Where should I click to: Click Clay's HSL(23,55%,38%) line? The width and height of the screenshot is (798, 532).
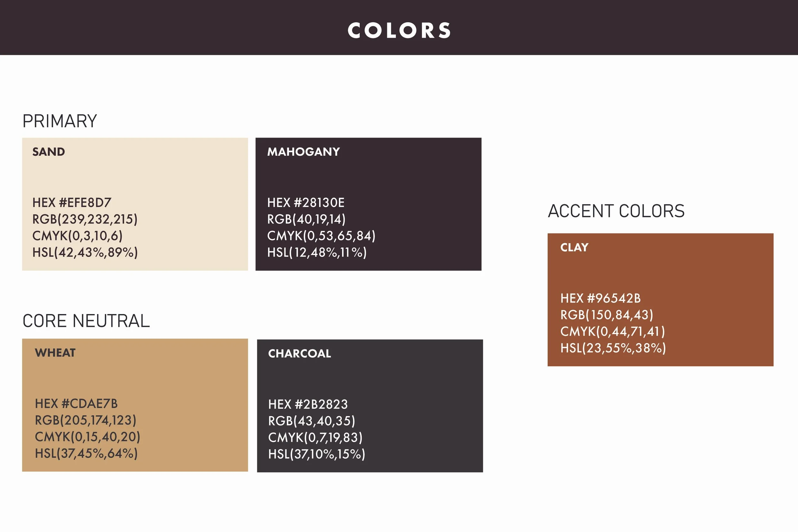(x=613, y=348)
